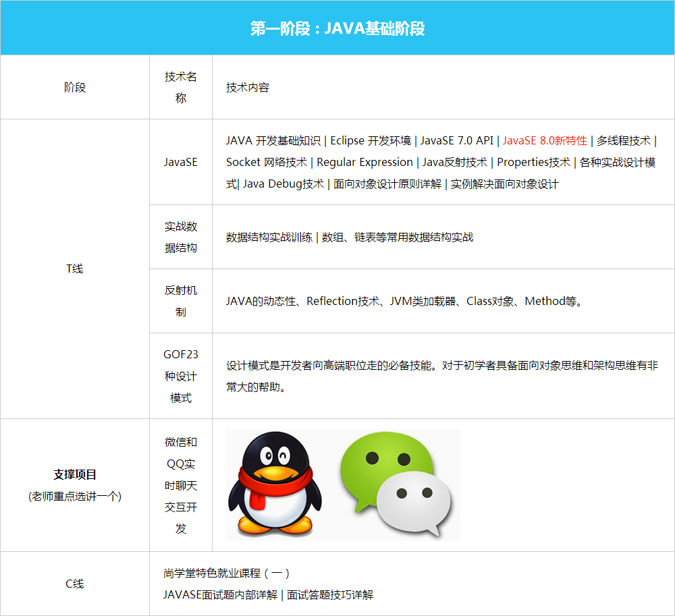Click 'Properties技术' text
675x616 pixels.
[x=533, y=162]
